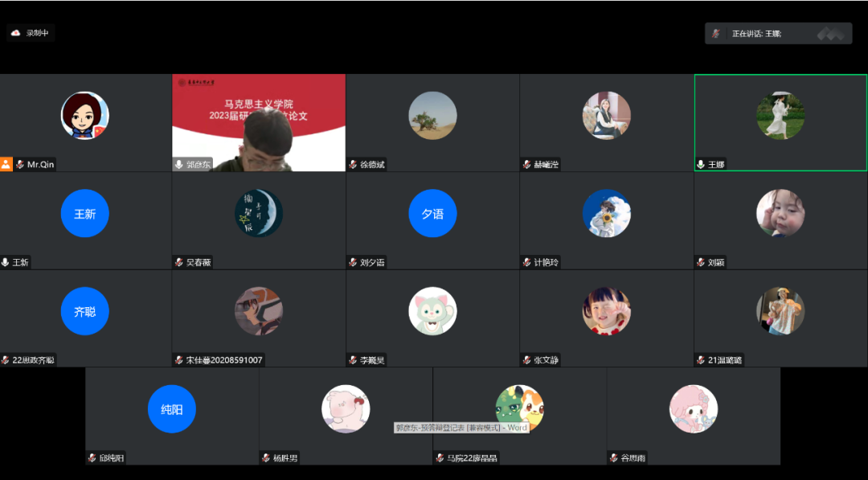Image resolution: width=868 pixels, height=480 pixels.
Task: Select the blue 纯阳 avatar circle
Action: [x=172, y=409]
